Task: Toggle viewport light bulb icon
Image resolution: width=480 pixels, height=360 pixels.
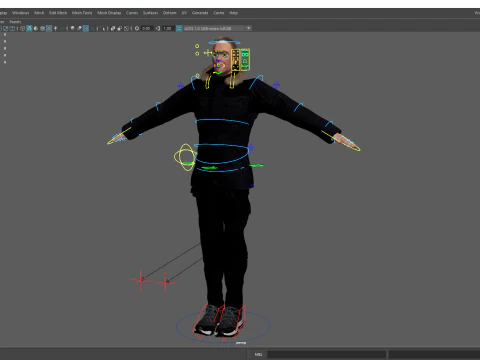Action: tap(72, 28)
